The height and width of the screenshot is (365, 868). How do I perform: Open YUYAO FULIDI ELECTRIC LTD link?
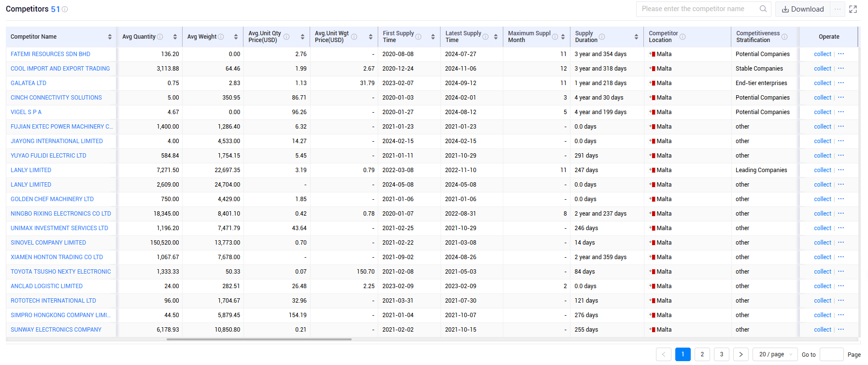tap(49, 156)
